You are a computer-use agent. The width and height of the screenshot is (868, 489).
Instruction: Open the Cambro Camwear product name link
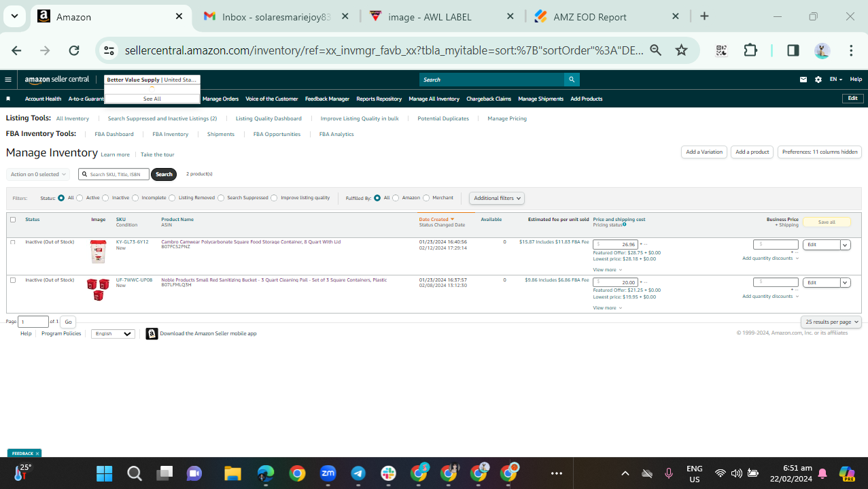[x=251, y=241]
